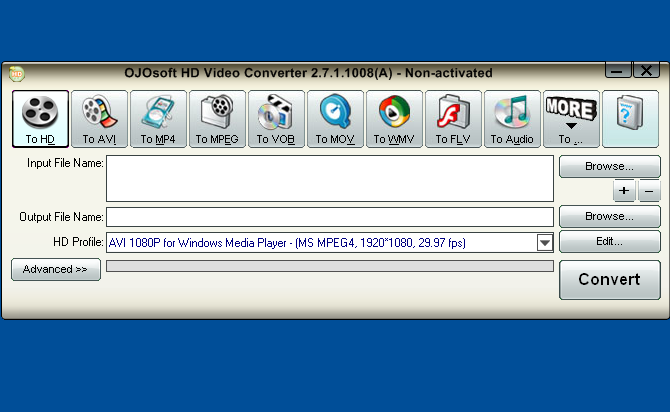Open the To Audio conversion mode

tap(512, 119)
